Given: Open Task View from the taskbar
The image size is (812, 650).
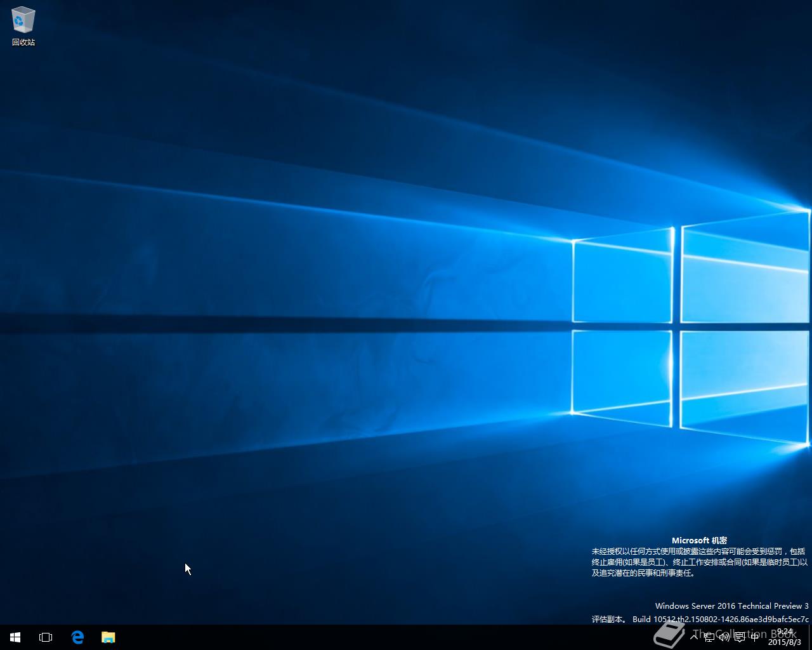Looking at the screenshot, I should click(46, 637).
